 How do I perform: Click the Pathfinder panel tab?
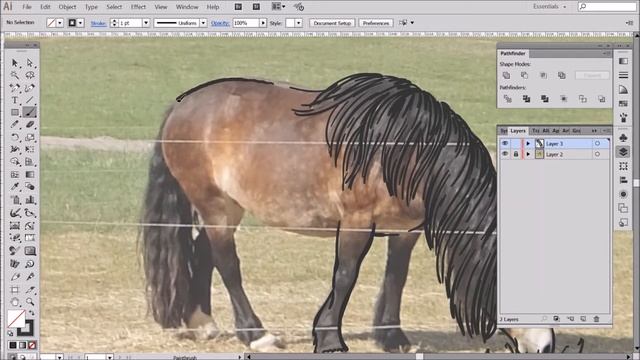pyautogui.click(x=513, y=53)
